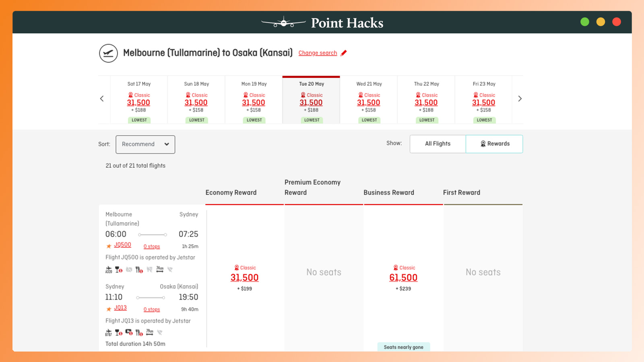
Task: Click the paid meals icon under flight JQ13
Action: pyautogui.click(x=139, y=333)
